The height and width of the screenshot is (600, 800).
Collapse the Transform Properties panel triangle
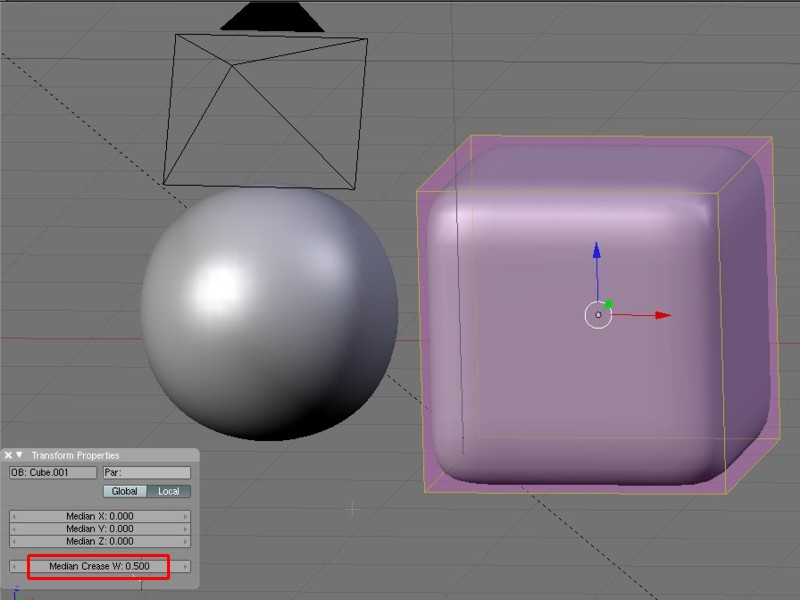pos(19,455)
